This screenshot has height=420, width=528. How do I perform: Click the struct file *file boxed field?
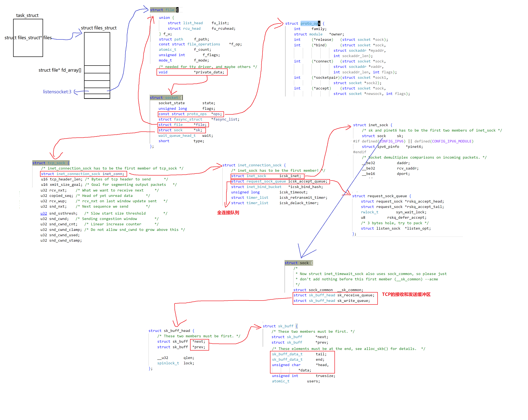tap(183, 125)
